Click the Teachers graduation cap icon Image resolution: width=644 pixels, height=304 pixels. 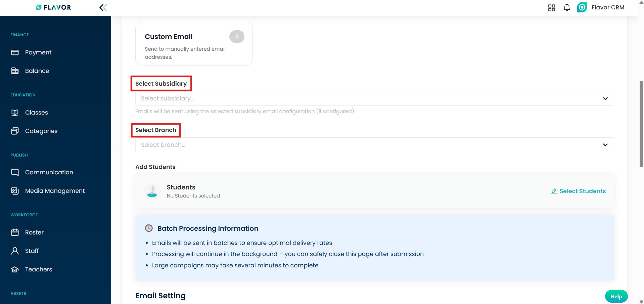pos(15,269)
